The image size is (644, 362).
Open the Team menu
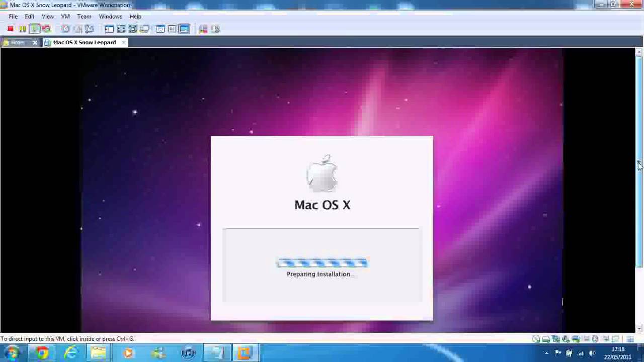(x=84, y=17)
